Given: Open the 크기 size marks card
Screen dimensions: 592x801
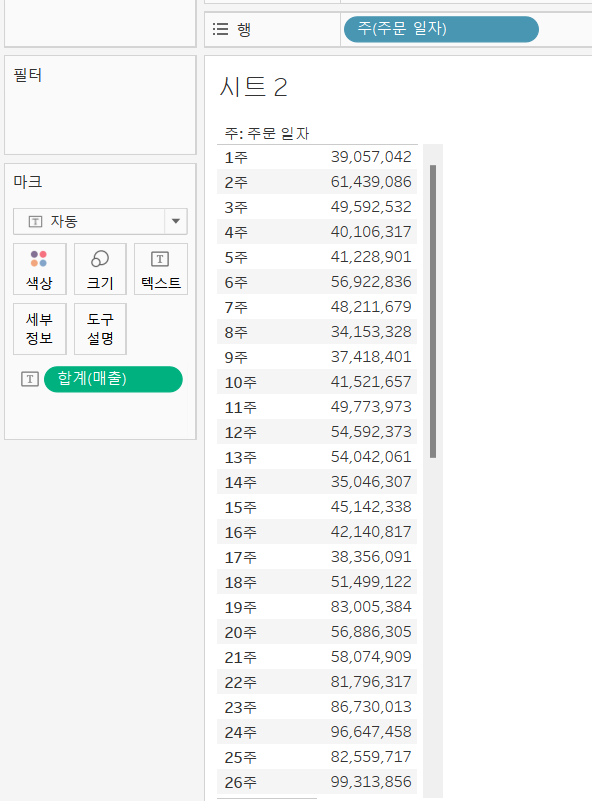Looking at the screenshot, I should [x=100, y=269].
